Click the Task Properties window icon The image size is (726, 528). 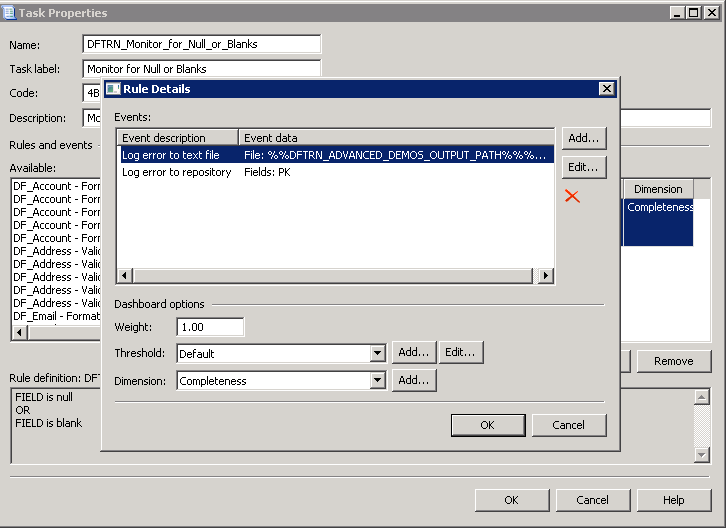[9, 13]
